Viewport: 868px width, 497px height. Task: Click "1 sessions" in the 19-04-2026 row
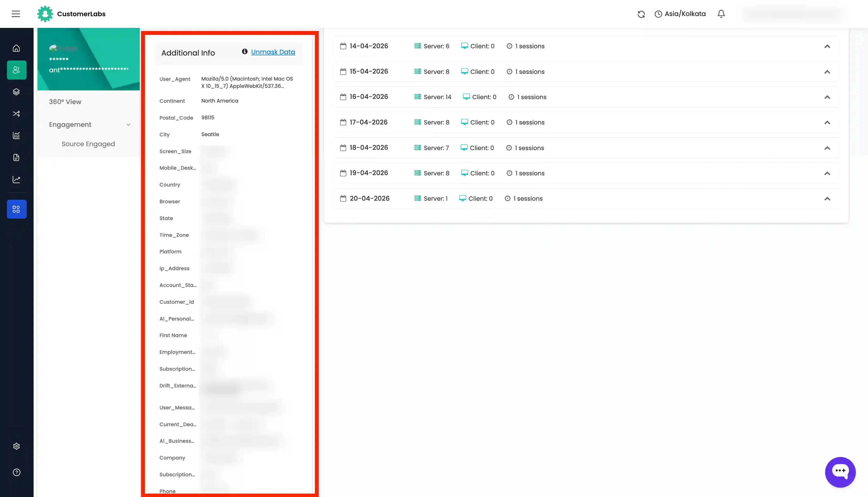tap(530, 173)
